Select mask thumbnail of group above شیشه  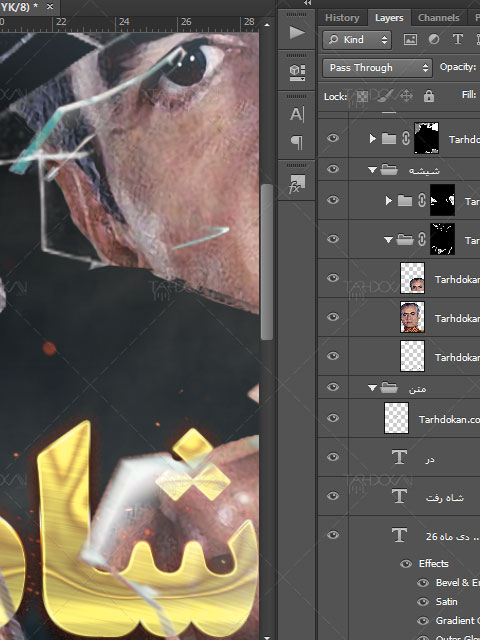[427, 138]
